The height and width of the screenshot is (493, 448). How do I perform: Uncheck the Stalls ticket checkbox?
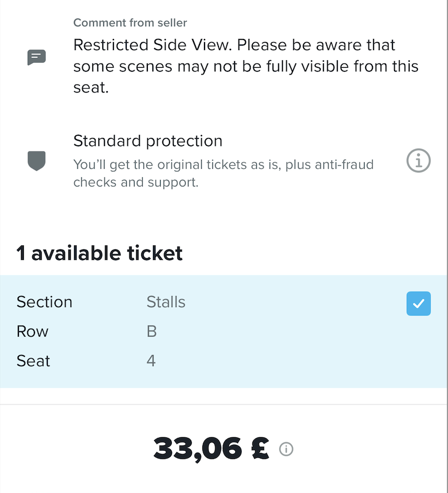click(419, 303)
